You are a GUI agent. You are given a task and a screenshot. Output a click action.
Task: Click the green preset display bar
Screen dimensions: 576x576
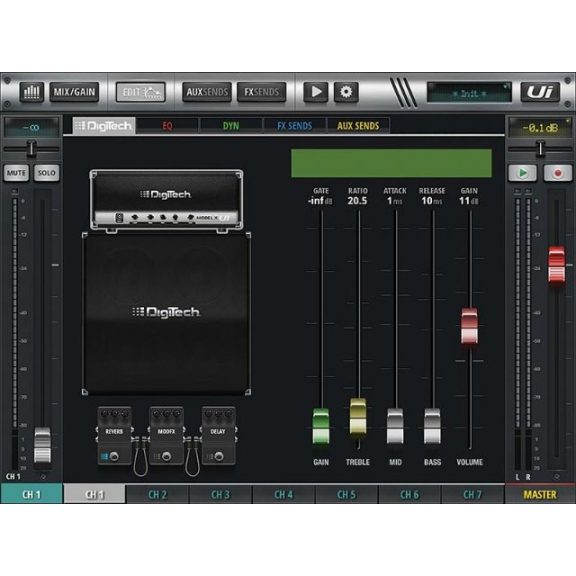click(392, 163)
